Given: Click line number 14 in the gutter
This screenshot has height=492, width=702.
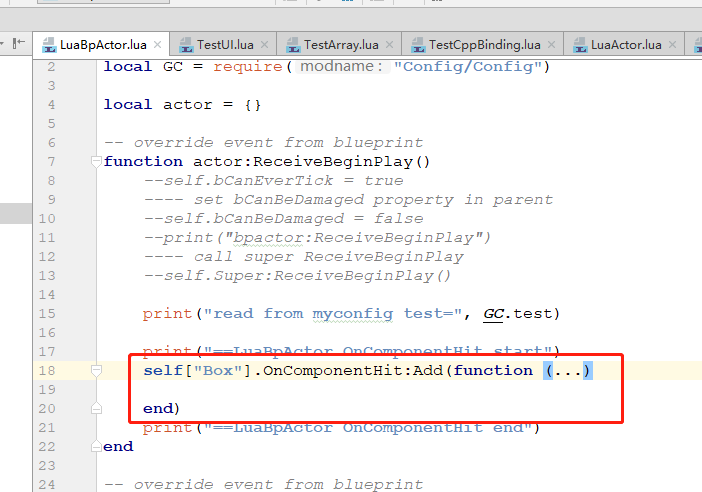Looking at the screenshot, I should pos(47,295).
